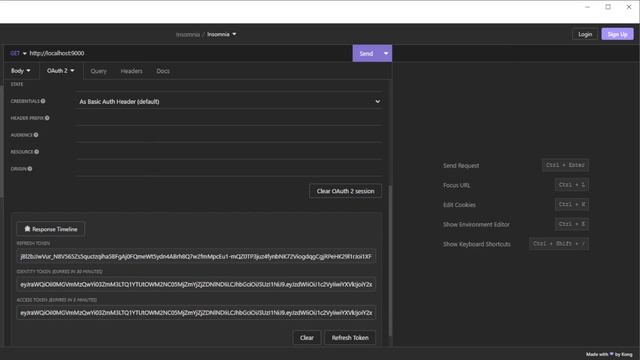Go to the Insomnia breadcrumb link
Screen dimensions: 640x360
[188, 34]
